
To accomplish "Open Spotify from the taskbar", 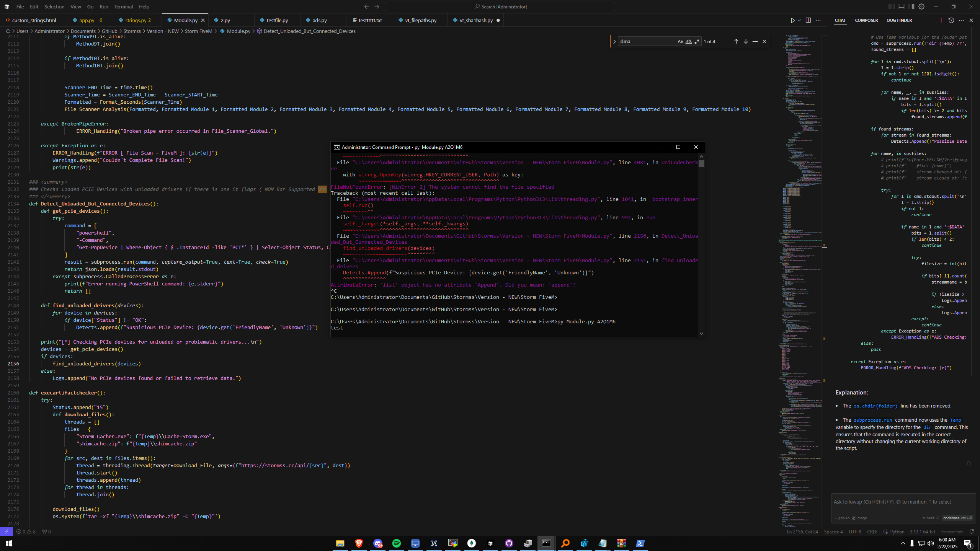I will click(x=397, y=543).
